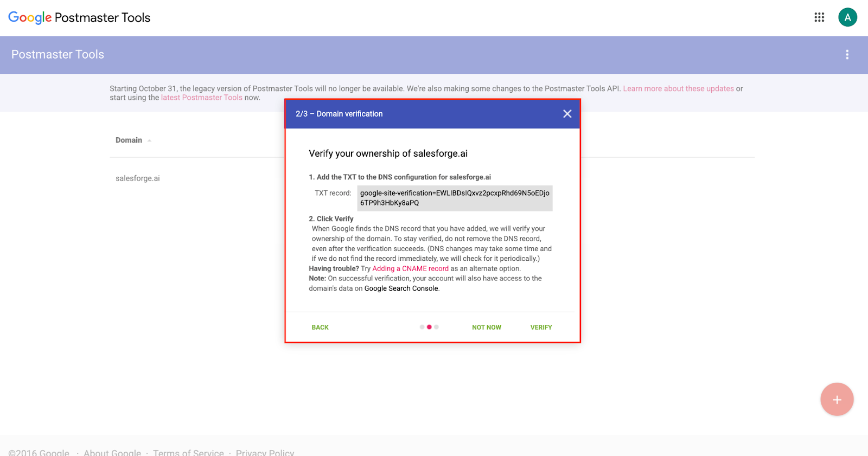This screenshot has height=456, width=868.
Task: Click the Postmaster Tools header title
Action: tap(58, 54)
